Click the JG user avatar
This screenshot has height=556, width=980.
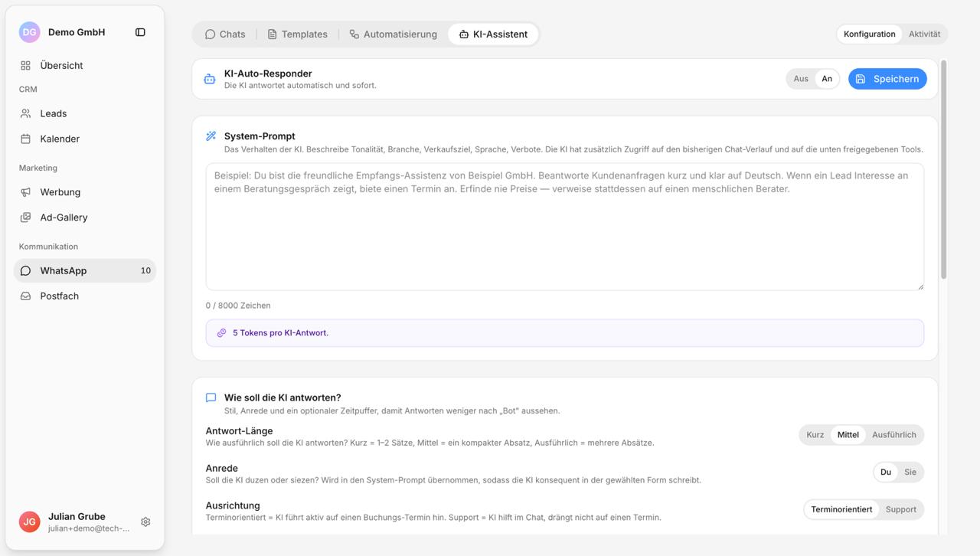pos(29,522)
